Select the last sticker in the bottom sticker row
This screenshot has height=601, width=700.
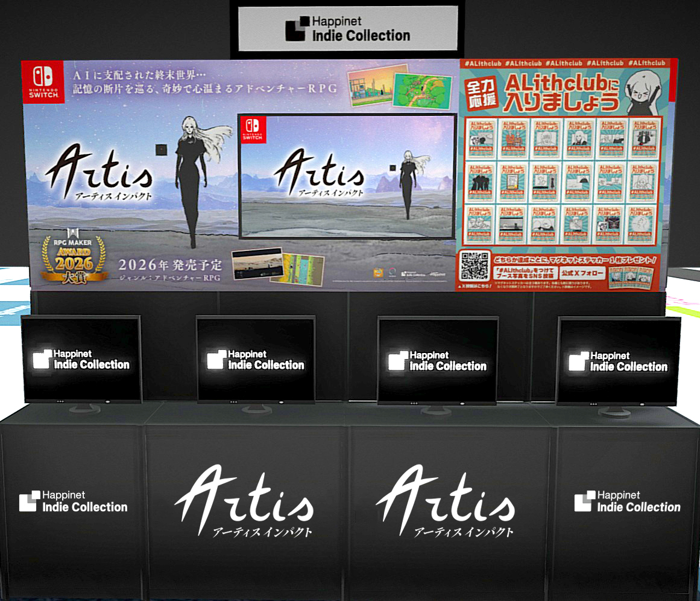click(x=641, y=224)
